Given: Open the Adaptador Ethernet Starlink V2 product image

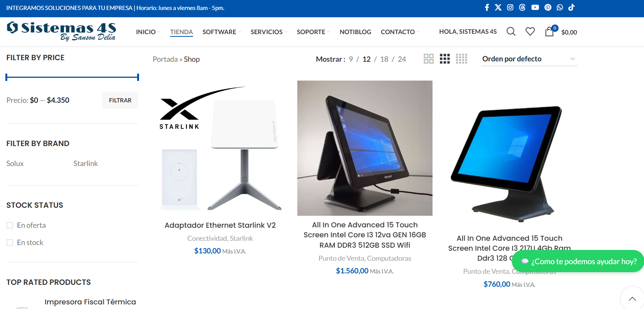Looking at the screenshot, I should pos(220,148).
